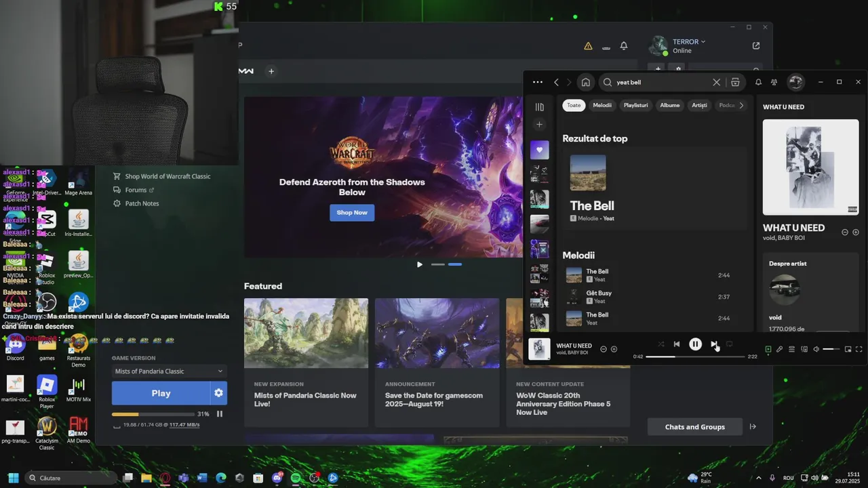Open the void artist avatar in Despre artist
Image resolution: width=868 pixels, height=488 pixels.
coord(785,290)
